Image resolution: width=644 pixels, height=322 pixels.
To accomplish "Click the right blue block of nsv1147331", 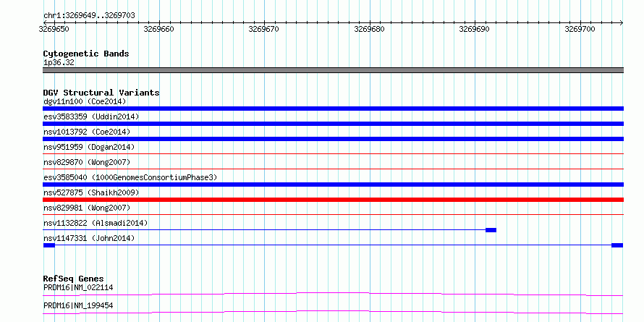I will tap(617, 245).
